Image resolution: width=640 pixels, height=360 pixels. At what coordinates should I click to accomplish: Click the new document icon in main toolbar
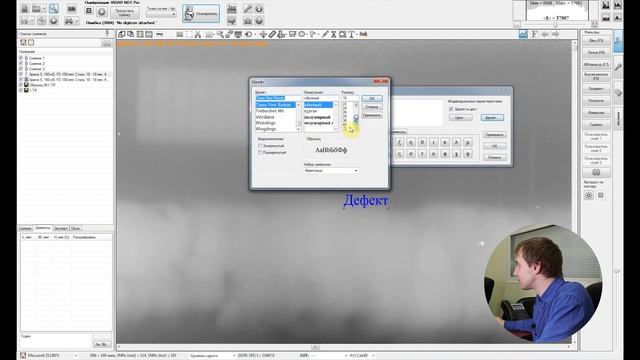coord(25,9)
